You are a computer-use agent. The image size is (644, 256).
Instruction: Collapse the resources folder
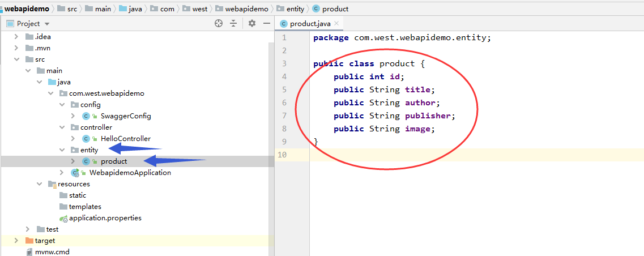39,184
